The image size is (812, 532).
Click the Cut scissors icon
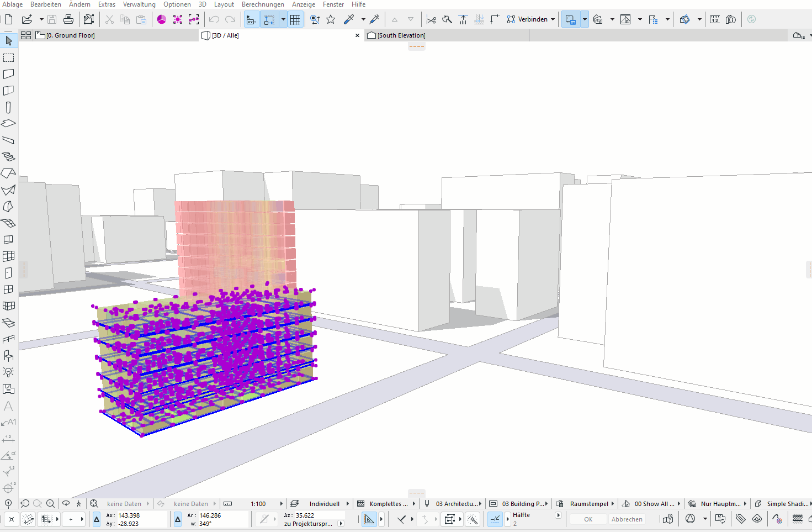coord(109,19)
